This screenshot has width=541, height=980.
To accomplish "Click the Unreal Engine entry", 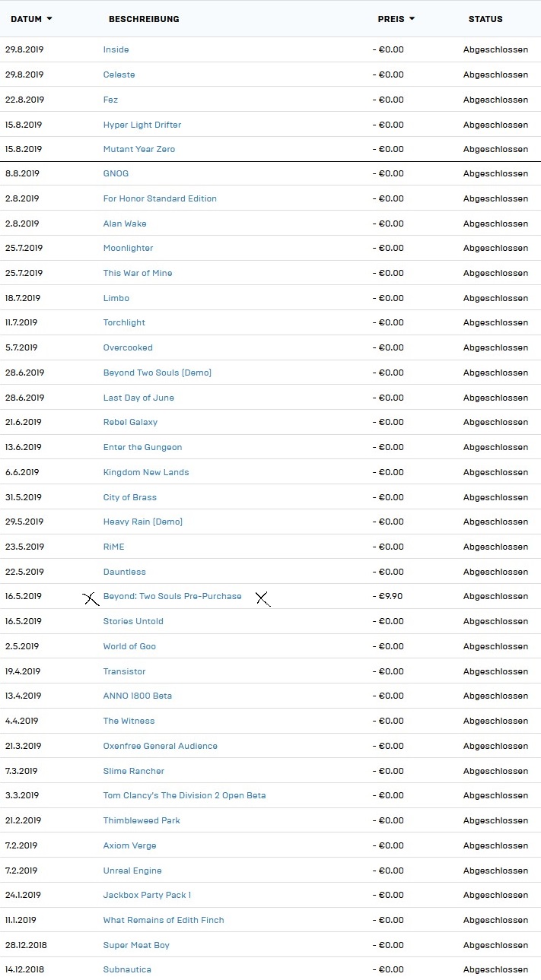I will pos(132,871).
